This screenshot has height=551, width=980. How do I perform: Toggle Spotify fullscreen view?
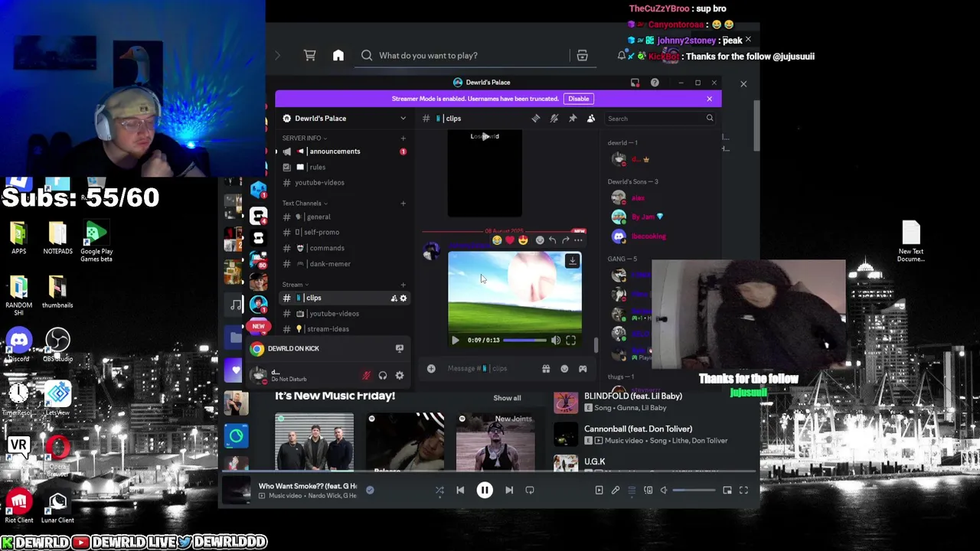tap(743, 491)
